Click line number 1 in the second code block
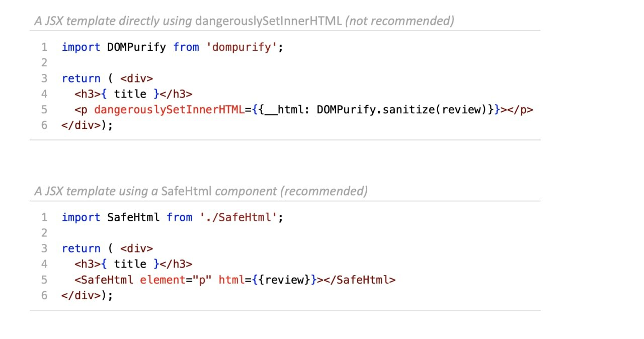 coord(44,217)
